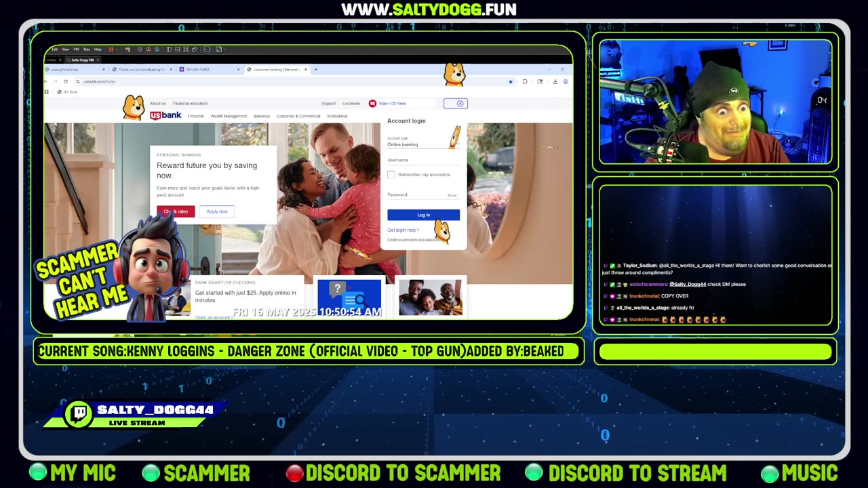Click chat username sickofscammers
The image size is (868, 488).
pos(648,285)
